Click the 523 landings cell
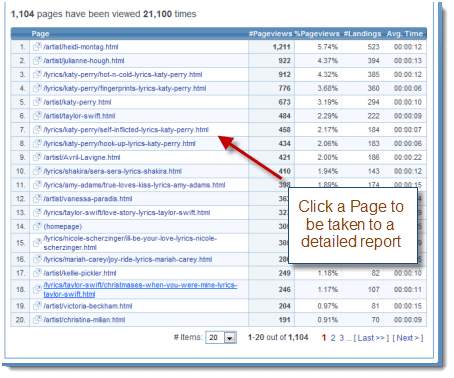This screenshot has width=454, height=378. (374, 47)
